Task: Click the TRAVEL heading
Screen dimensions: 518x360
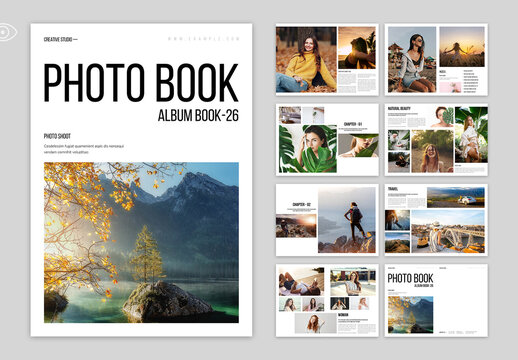Action: tap(393, 189)
